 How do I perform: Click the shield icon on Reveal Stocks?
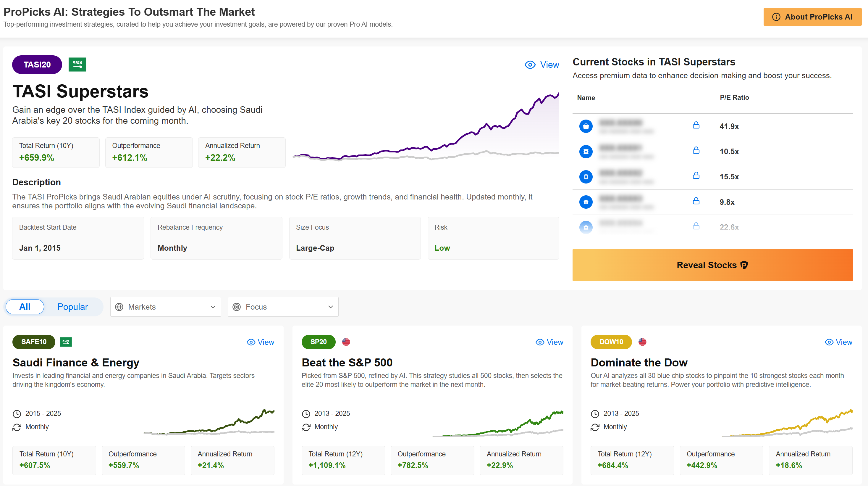[744, 265]
